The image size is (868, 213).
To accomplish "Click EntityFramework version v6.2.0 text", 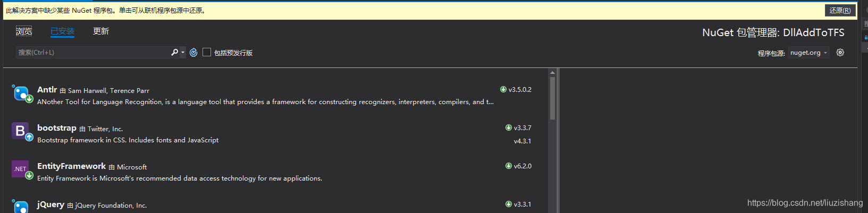I will click(523, 166).
